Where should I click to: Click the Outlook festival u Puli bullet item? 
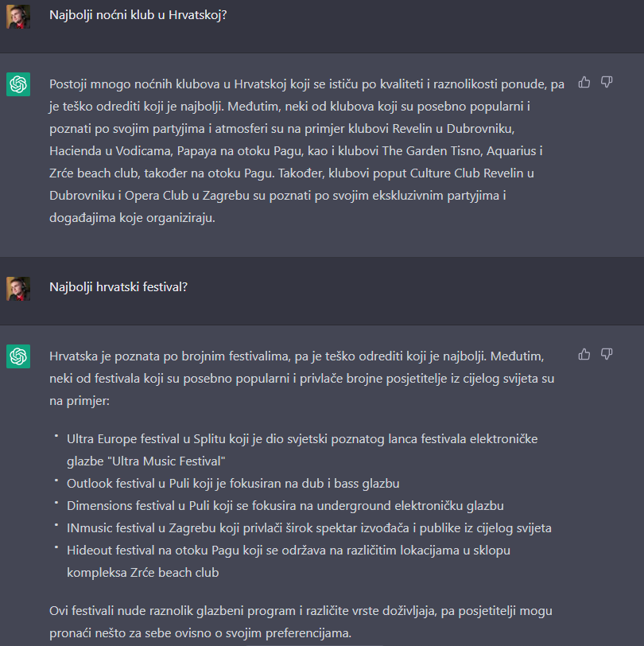pyautogui.click(x=233, y=483)
